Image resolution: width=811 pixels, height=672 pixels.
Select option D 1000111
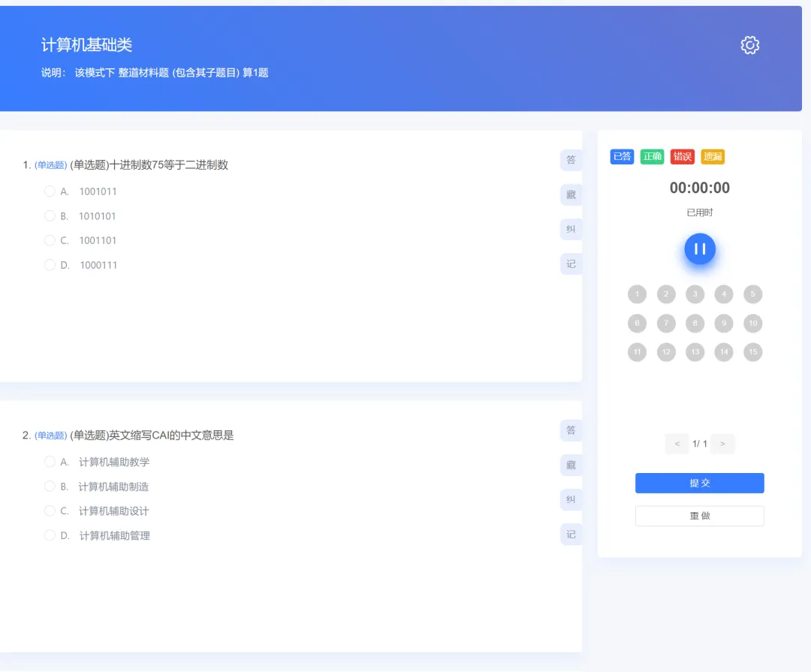point(81,265)
